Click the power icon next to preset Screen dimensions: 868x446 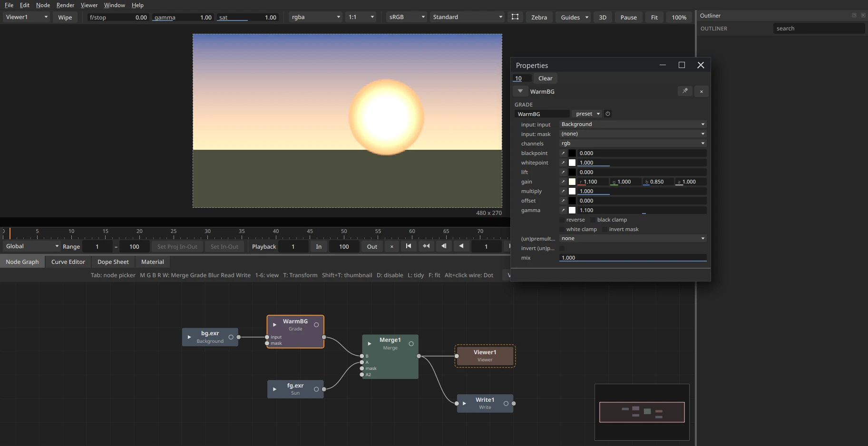click(608, 114)
